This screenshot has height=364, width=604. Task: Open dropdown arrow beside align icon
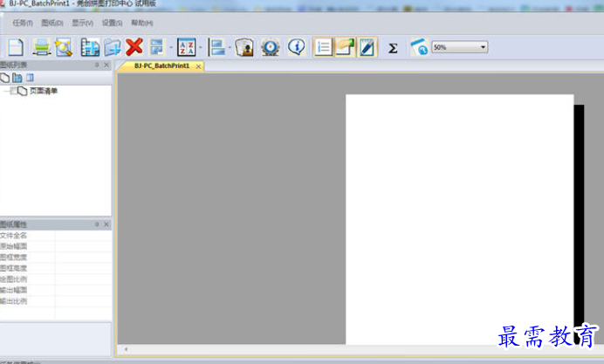pyautogui.click(x=230, y=48)
